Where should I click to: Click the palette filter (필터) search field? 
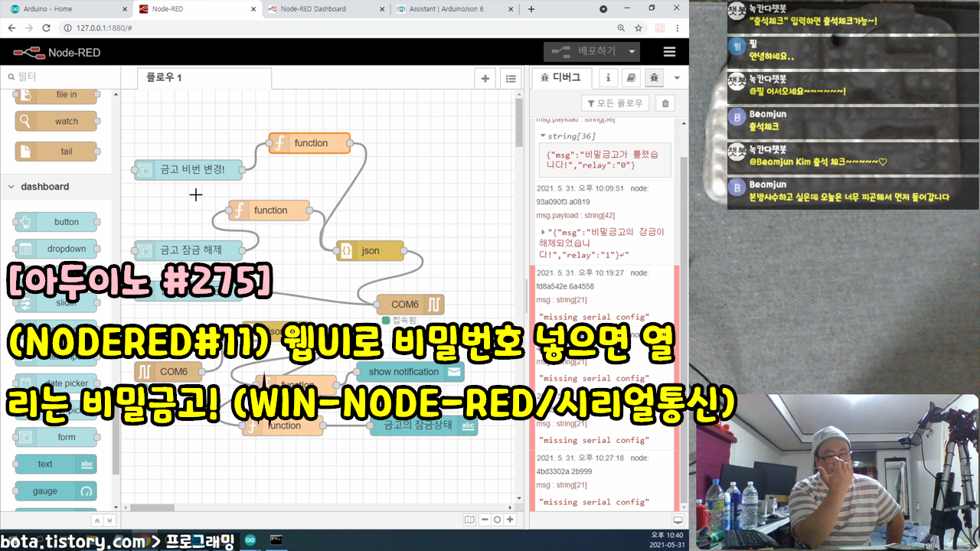[x=61, y=77]
